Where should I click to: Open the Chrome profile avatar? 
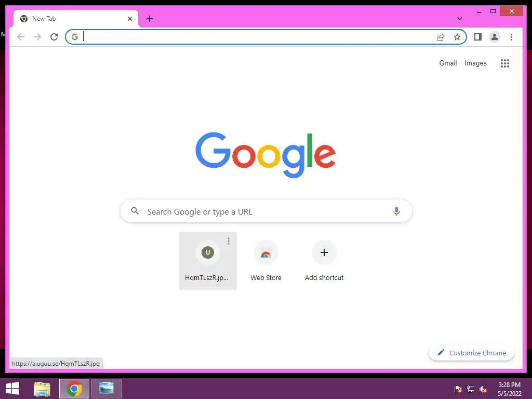(495, 37)
